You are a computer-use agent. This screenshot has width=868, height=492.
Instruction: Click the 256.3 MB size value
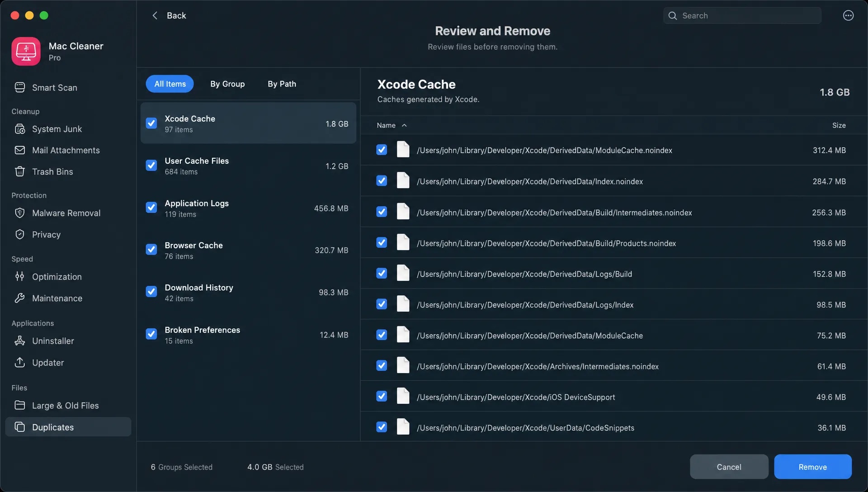tap(829, 213)
